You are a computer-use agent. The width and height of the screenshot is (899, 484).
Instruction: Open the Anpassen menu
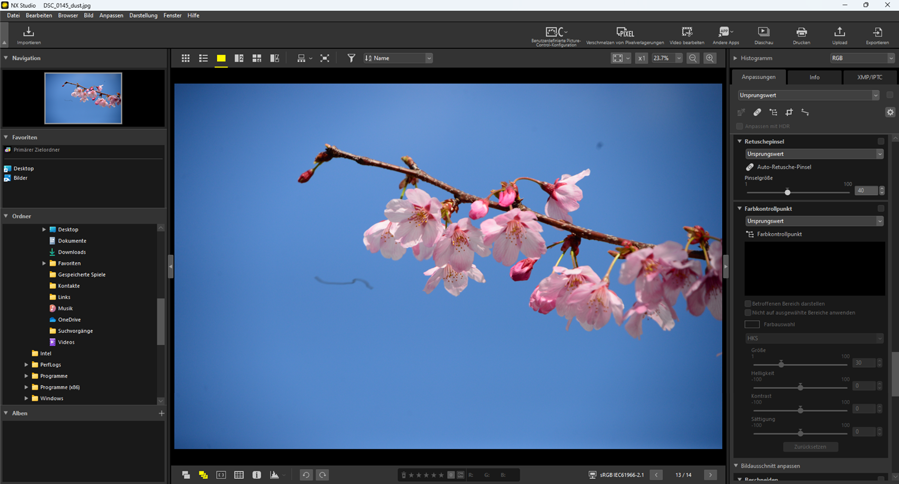coord(111,16)
